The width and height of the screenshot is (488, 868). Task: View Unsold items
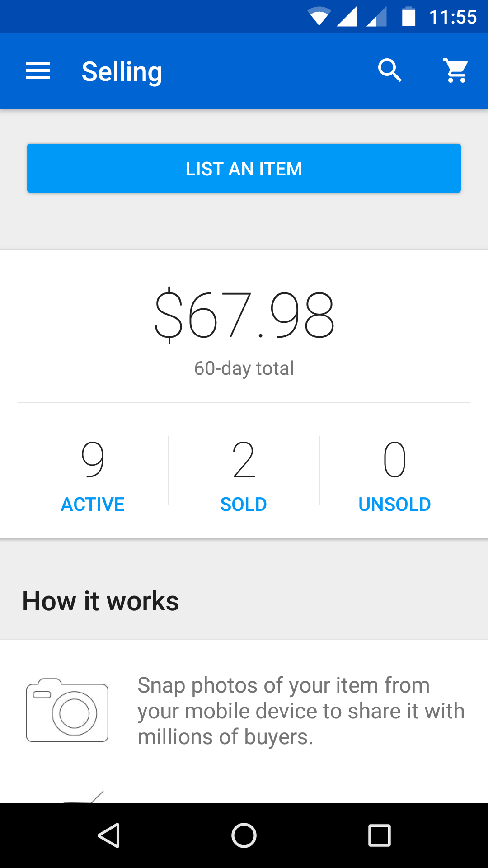point(394,504)
